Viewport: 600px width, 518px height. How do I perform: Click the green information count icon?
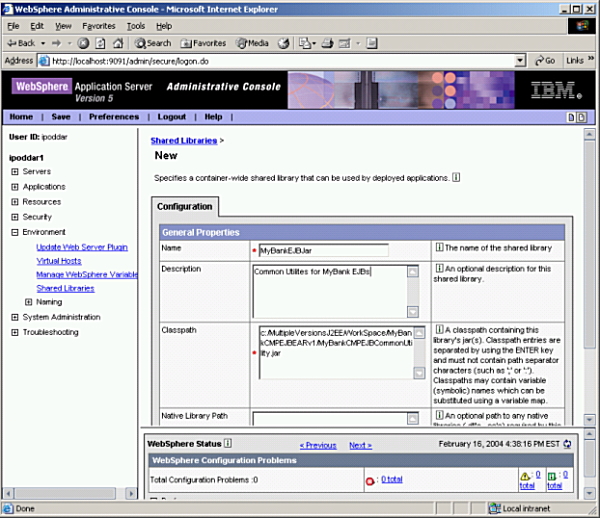point(551,476)
